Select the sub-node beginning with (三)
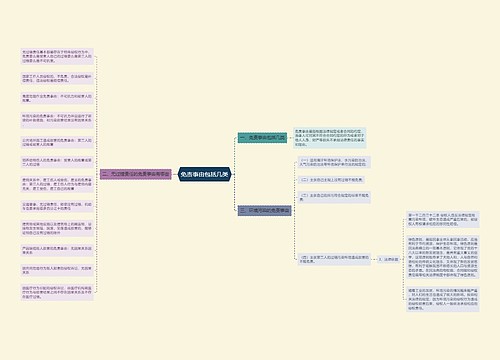This screenshot has height=360, width=500. click(334, 197)
